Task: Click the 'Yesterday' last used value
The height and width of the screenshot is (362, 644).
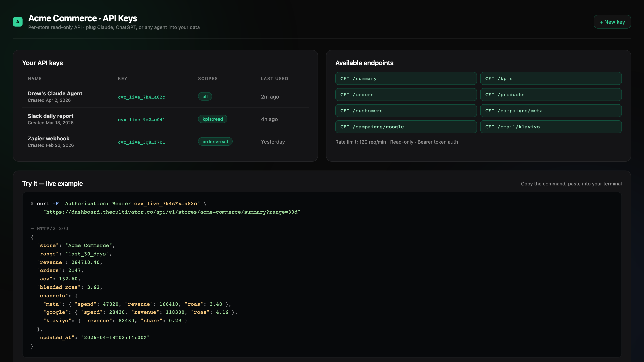Action: (273, 142)
